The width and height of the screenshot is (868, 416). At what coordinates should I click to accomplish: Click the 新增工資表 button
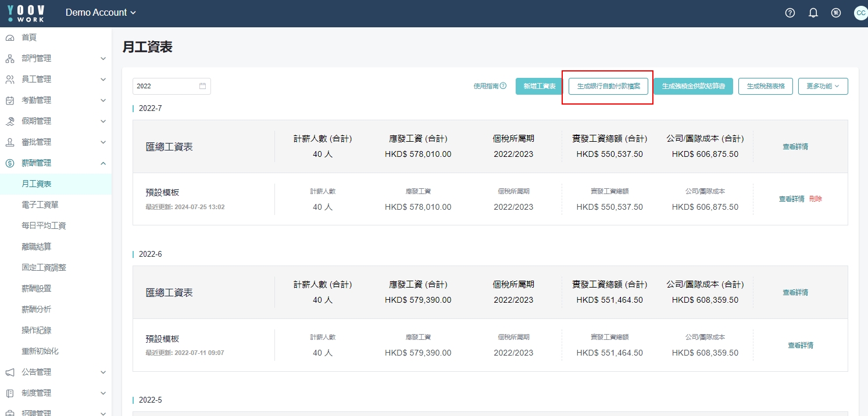coord(539,86)
